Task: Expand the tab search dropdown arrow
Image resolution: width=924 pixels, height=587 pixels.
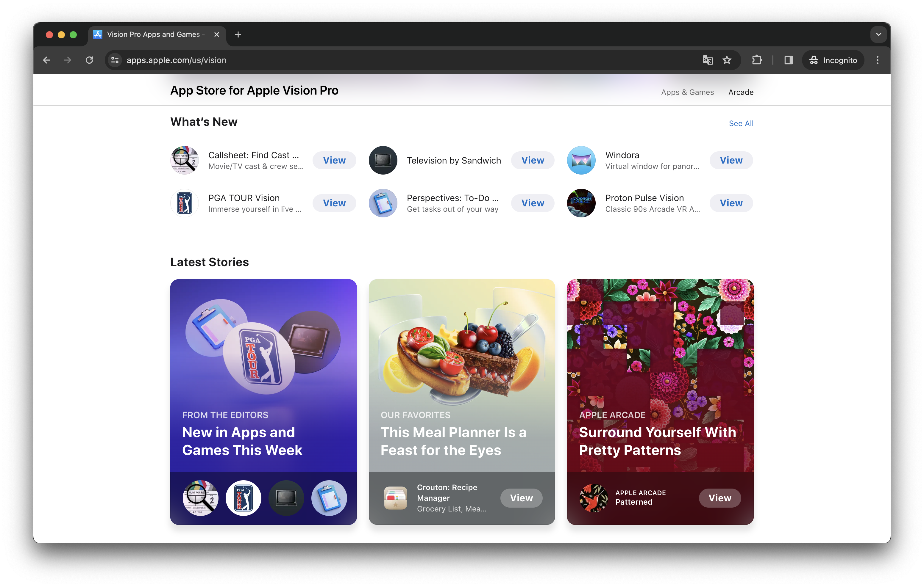Action: coord(878,34)
